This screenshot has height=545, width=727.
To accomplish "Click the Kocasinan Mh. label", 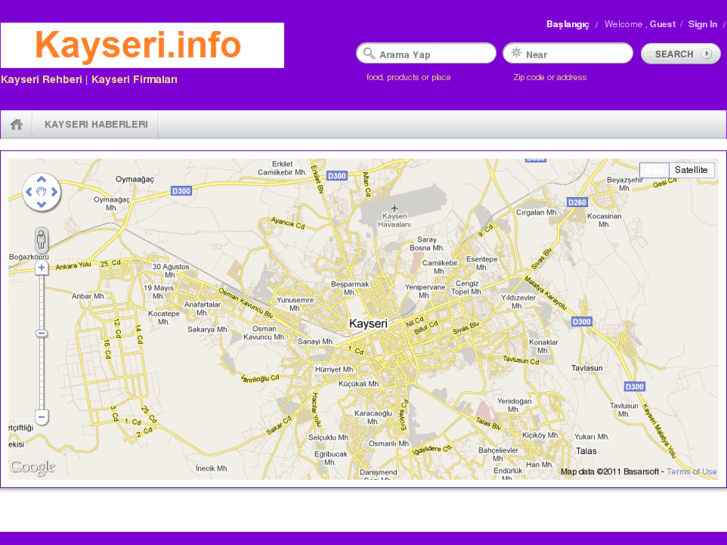I will coord(604,220).
